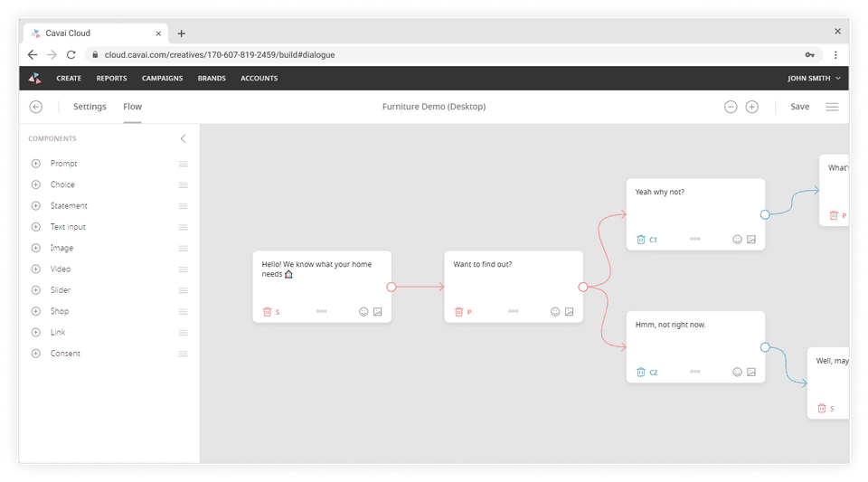Image resolution: width=868 pixels, height=482 pixels.
Task: Open the Brands menu
Action: [212, 79]
